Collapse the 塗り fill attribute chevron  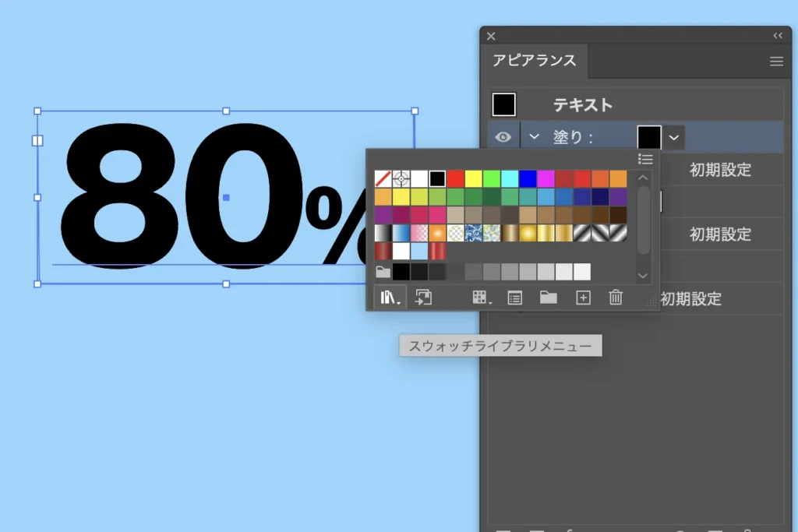pyautogui.click(x=534, y=137)
